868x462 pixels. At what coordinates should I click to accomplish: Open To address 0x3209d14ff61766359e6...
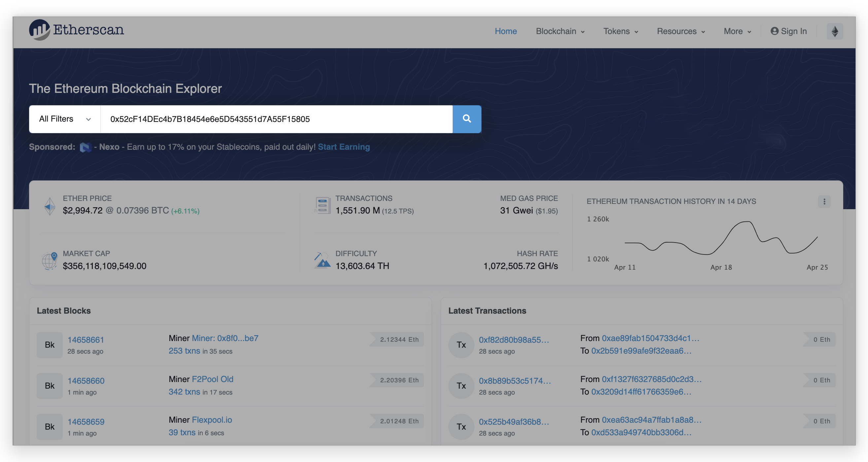(641, 392)
